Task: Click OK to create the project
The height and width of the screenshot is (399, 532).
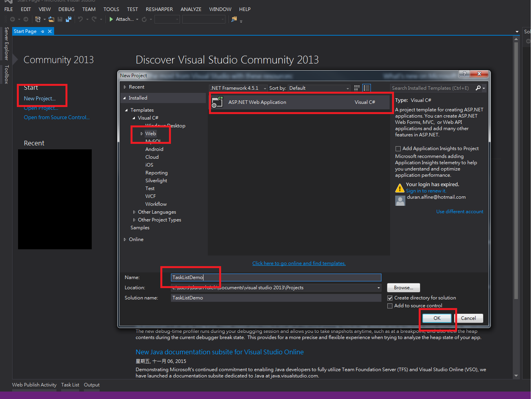Action: pos(437,318)
